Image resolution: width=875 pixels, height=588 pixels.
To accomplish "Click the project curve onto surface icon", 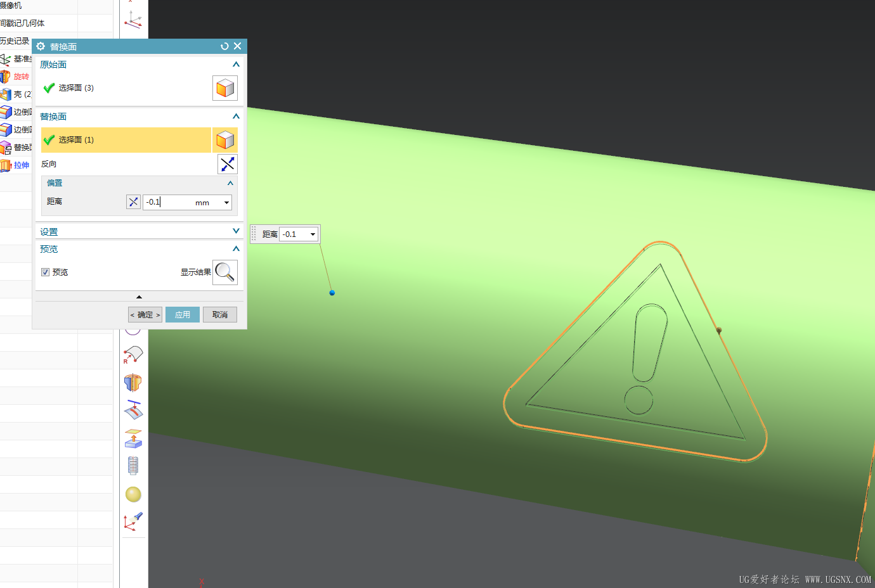I will click(133, 410).
